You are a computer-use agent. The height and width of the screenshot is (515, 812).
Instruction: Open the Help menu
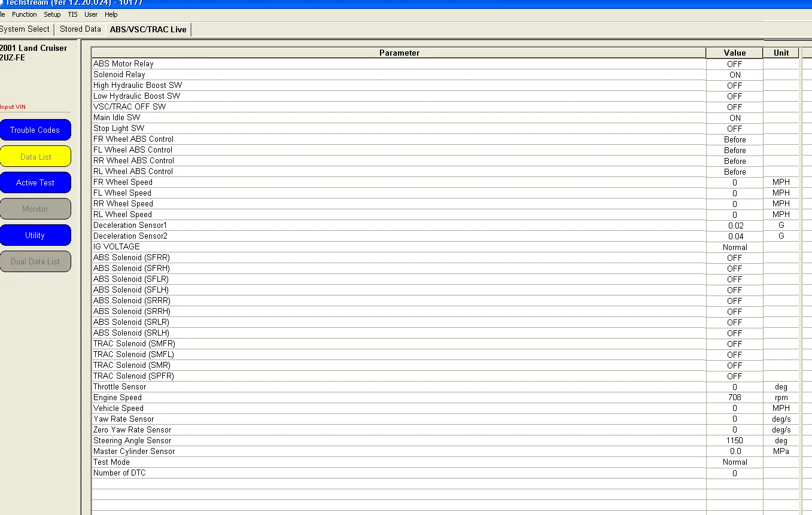point(111,14)
